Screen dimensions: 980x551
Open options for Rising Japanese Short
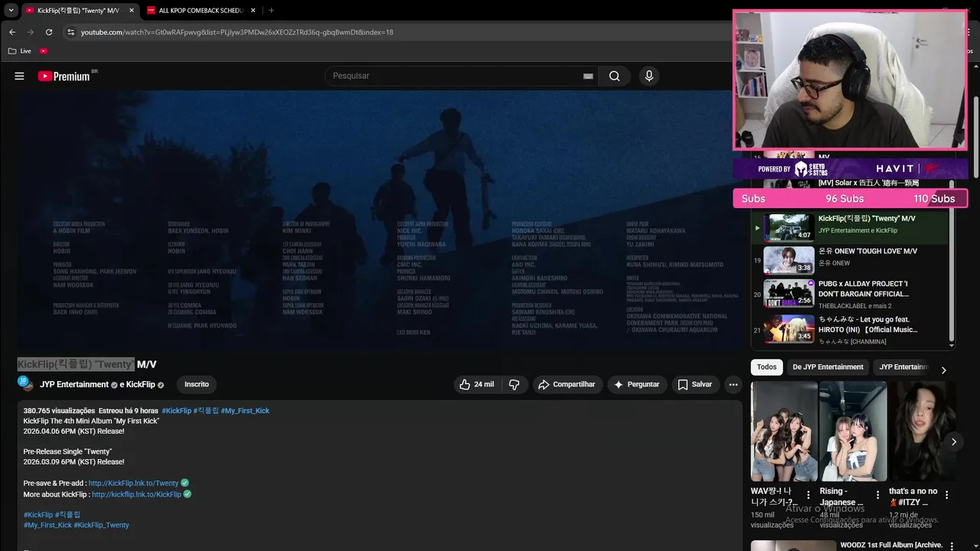(877, 495)
